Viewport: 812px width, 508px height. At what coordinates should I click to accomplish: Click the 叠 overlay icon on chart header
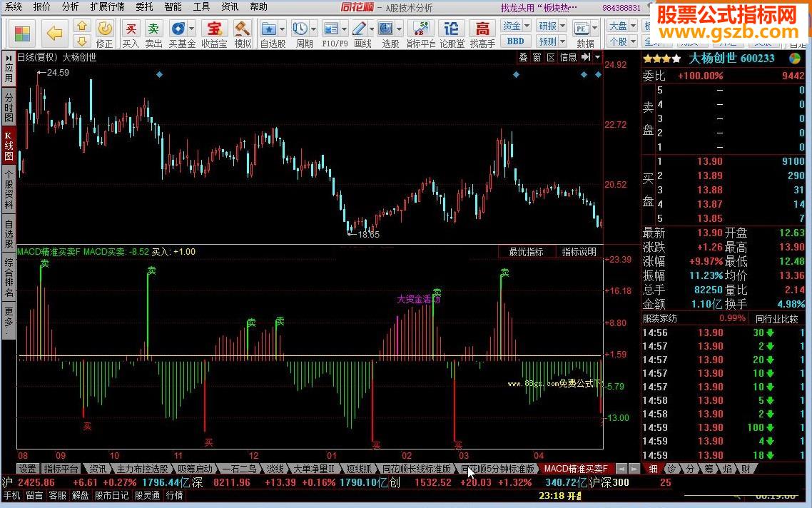pyautogui.click(x=524, y=58)
